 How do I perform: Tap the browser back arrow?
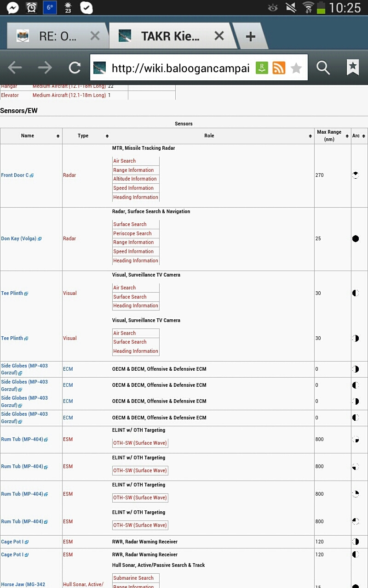(15, 68)
